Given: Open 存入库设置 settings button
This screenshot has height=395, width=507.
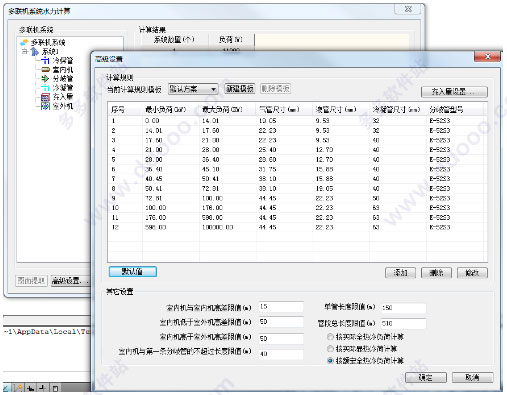Looking at the screenshot, I should point(454,92).
